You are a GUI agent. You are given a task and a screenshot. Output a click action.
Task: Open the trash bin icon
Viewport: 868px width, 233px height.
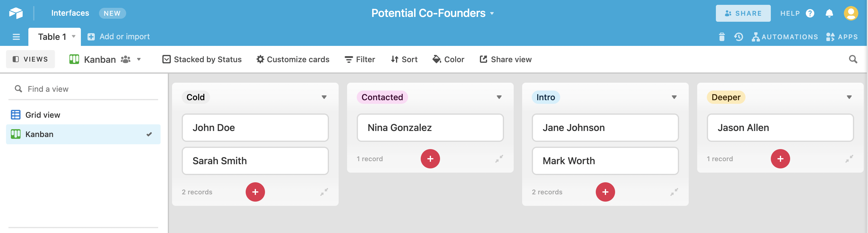[x=721, y=37]
